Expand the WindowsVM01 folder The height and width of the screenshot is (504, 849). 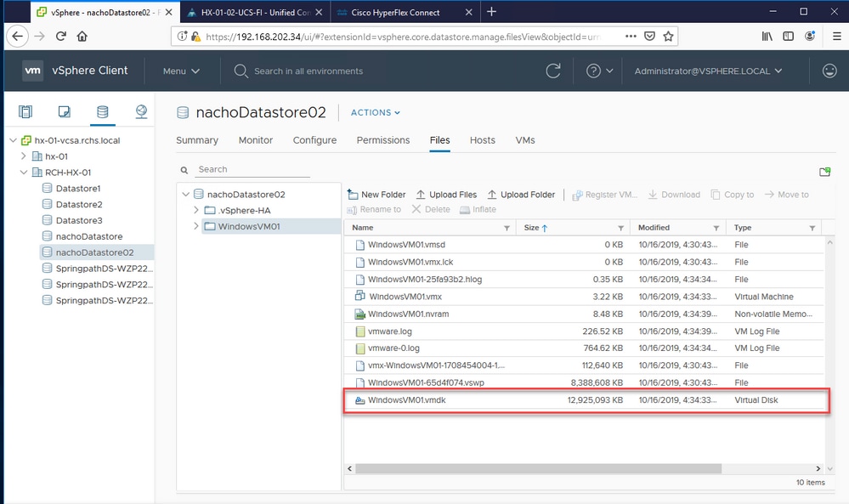[196, 226]
